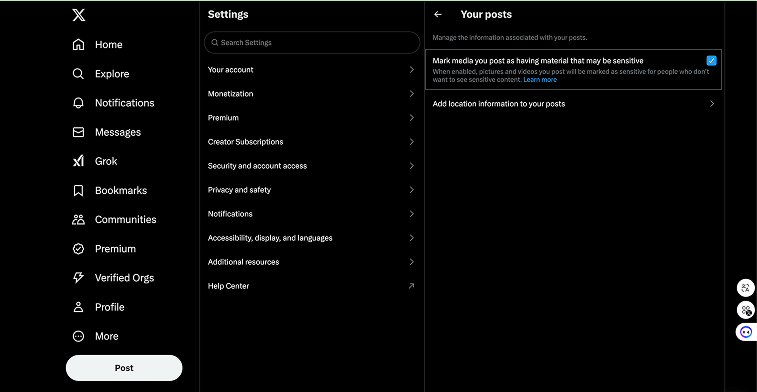Open Verified Orgs lightning icon
Viewport: 757px width, 392px height.
click(x=78, y=278)
